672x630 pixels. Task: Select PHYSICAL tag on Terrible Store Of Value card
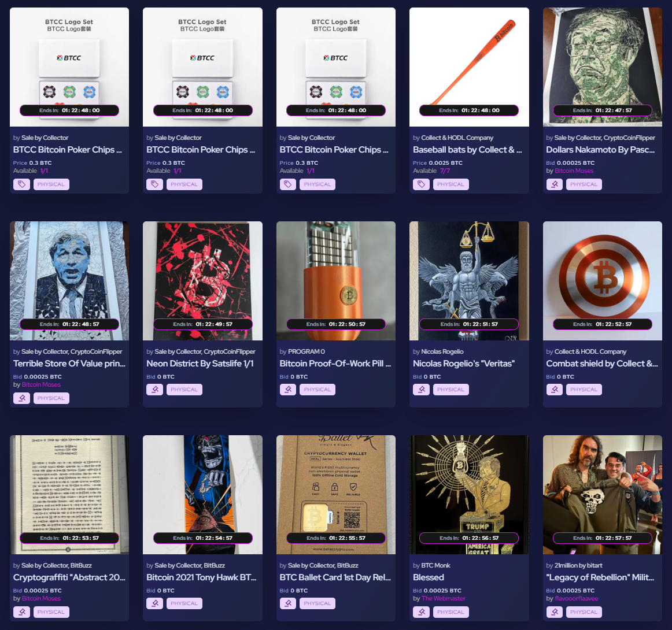point(51,398)
